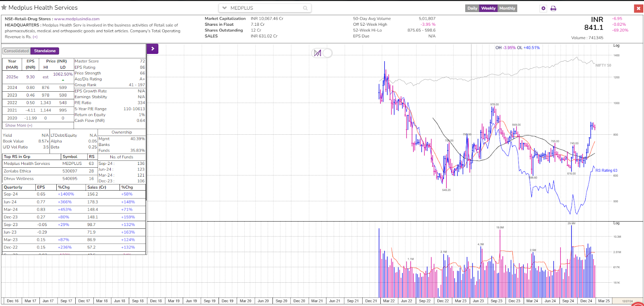This screenshot has height=306, width=644.
Task: Switch chart to Daily timeframe
Action: (x=472, y=8)
